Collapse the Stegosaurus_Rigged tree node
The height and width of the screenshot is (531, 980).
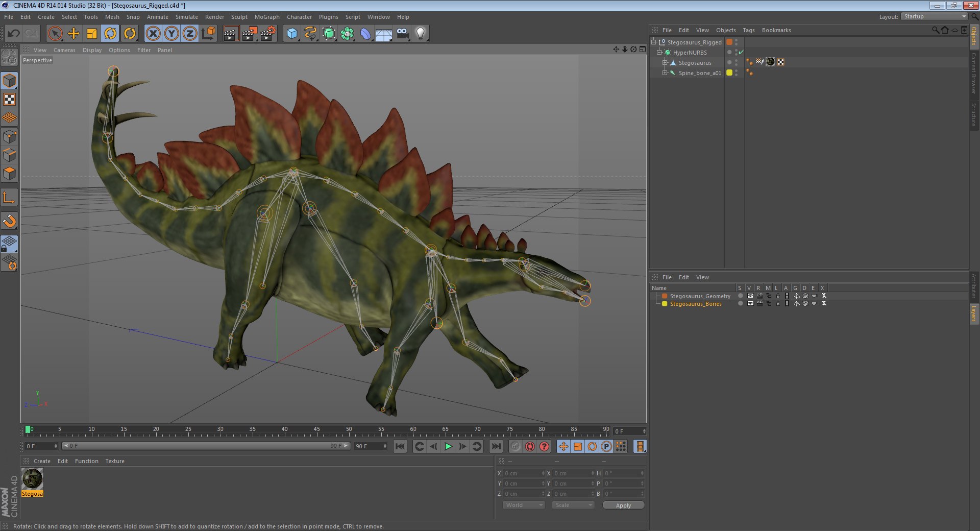coord(654,42)
